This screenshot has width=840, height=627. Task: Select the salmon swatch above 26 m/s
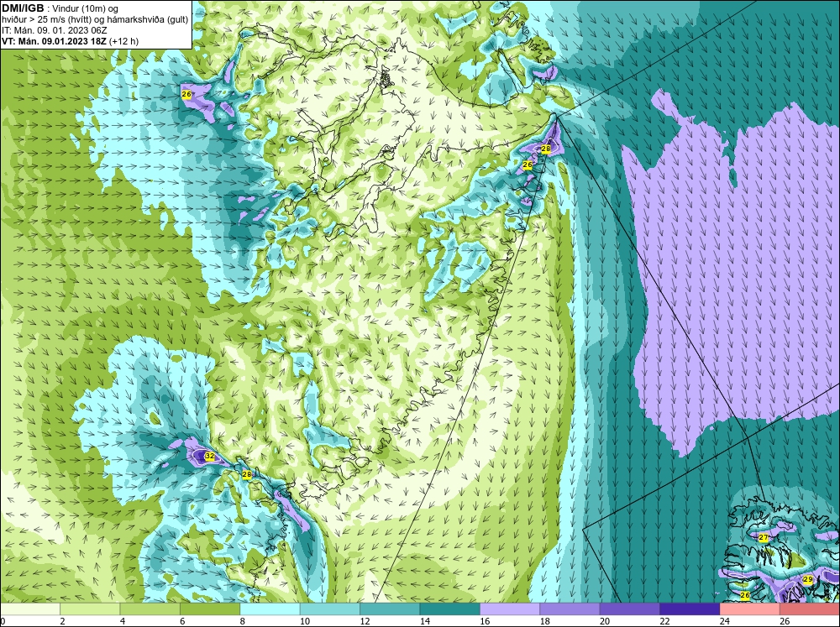(x=810, y=609)
